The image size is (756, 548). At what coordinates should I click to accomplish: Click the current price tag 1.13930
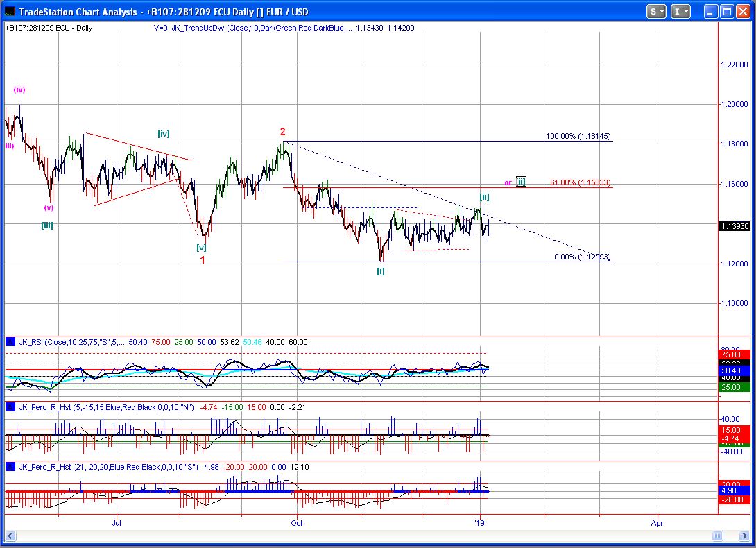(734, 226)
